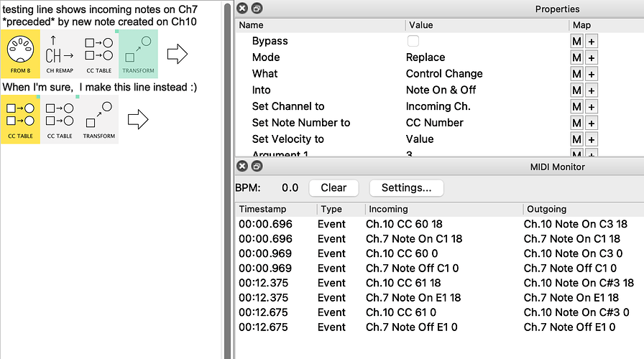This screenshot has width=644, height=359.
Task: Open MIDI Monitor Settings
Action: click(406, 188)
